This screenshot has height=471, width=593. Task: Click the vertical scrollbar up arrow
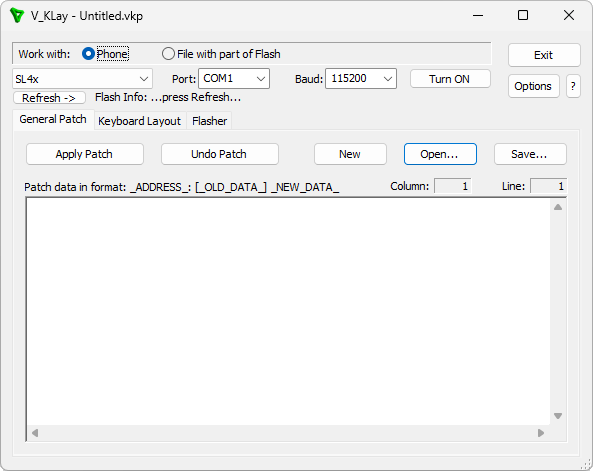(558, 207)
